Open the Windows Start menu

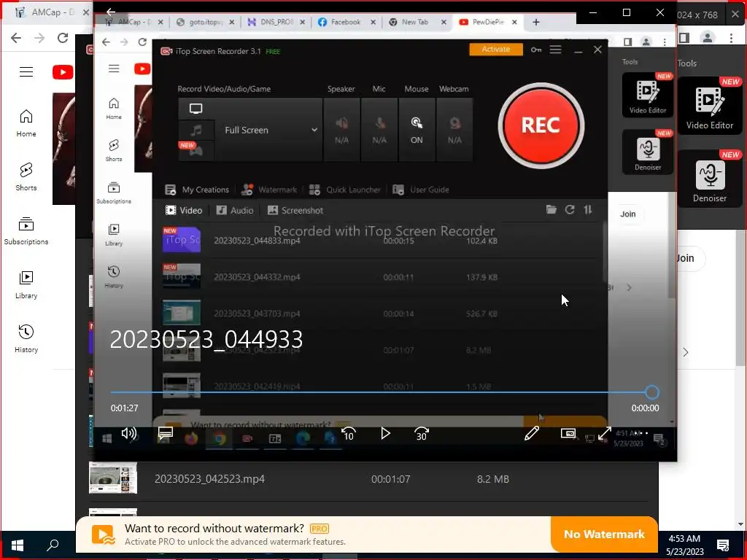[x=18, y=545]
